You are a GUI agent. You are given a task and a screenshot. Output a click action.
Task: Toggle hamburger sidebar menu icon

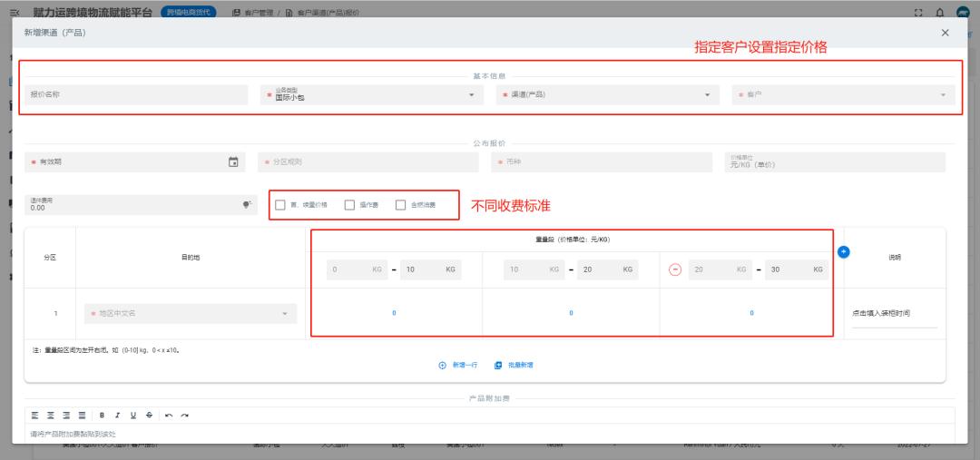(15, 13)
